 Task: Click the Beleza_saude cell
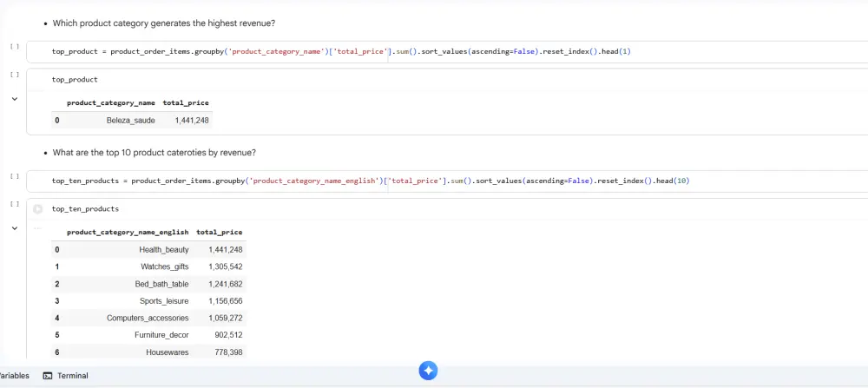click(x=131, y=120)
